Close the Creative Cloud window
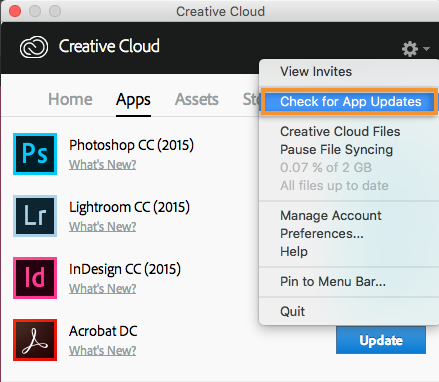The height and width of the screenshot is (382, 439). (x=15, y=11)
